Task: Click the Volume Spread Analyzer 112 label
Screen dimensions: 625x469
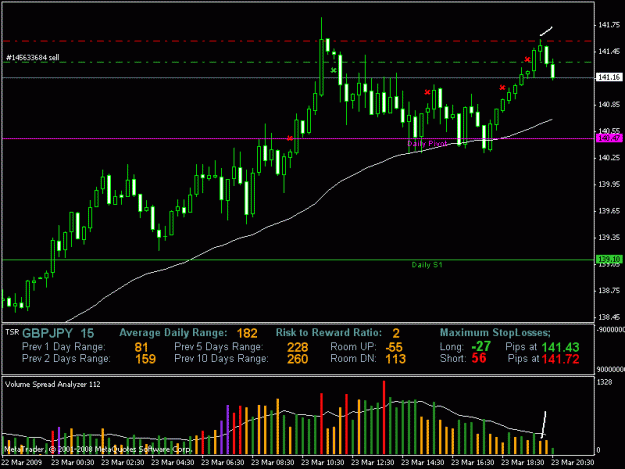Action: 53,385
